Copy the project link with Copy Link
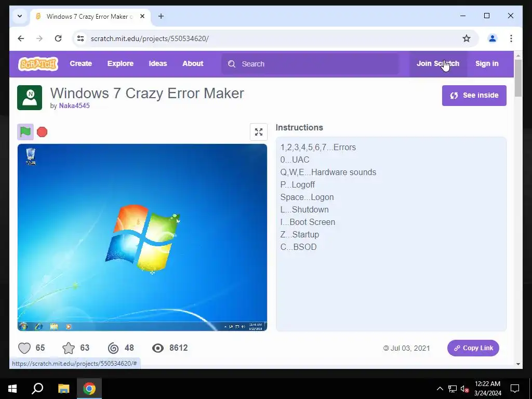Viewport: 532px width, 399px height. (473, 348)
